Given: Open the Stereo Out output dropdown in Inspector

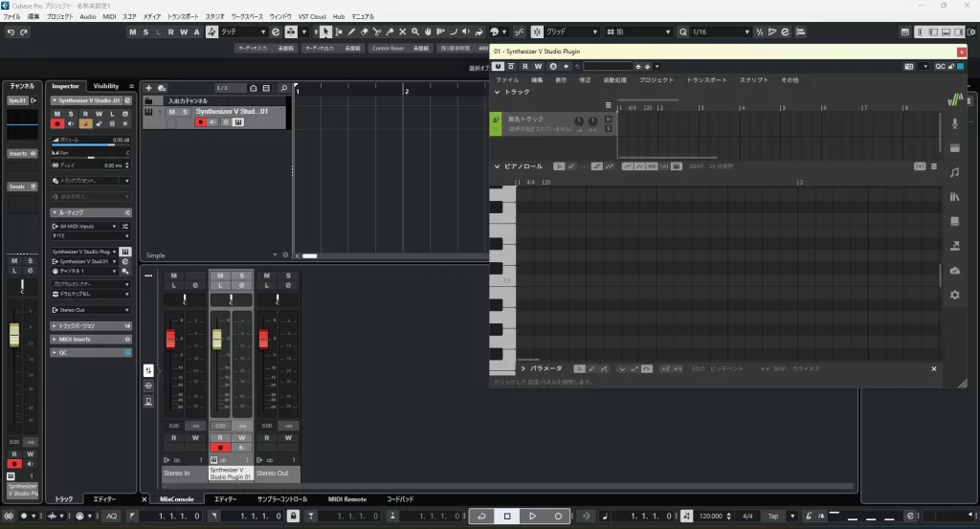Looking at the screenshot, I should (x=91, y=310).
